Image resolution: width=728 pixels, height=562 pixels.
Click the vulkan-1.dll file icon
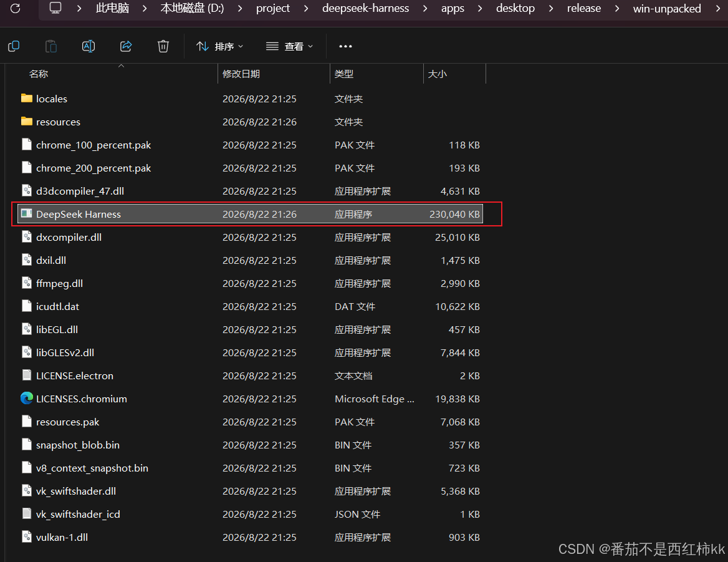click(x=27, y=537)
